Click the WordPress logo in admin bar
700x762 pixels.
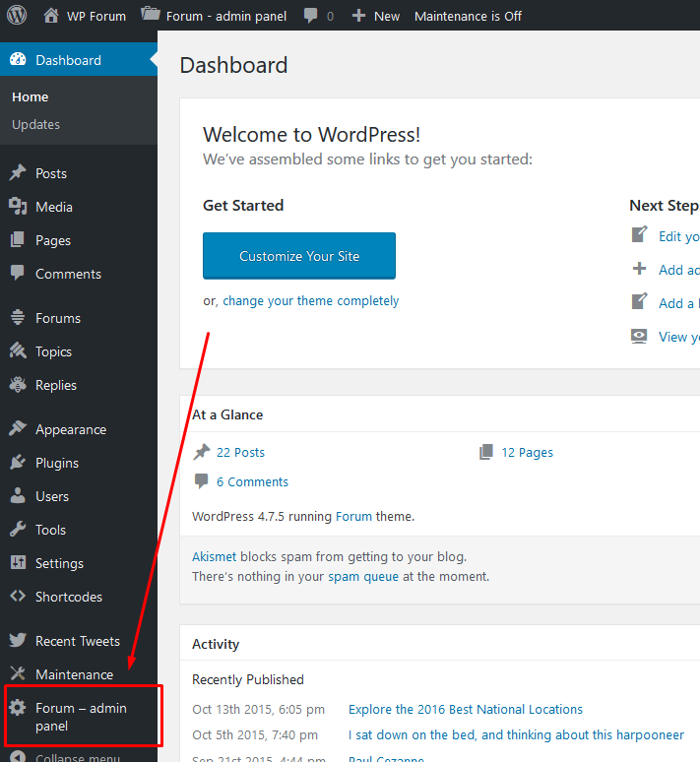point(17,16)
